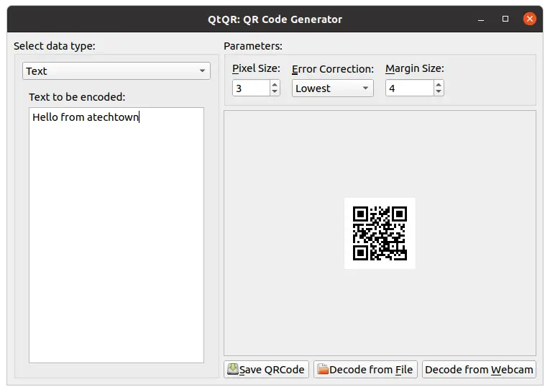
Task: Minimize the QtQR window
Action: [481, 19]
